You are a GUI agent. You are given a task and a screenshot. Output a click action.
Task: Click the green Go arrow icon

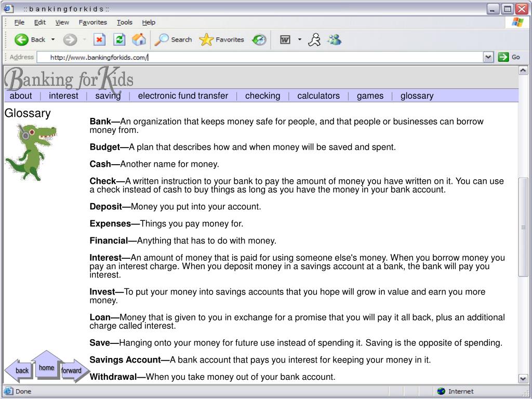[x=503, y=57]
